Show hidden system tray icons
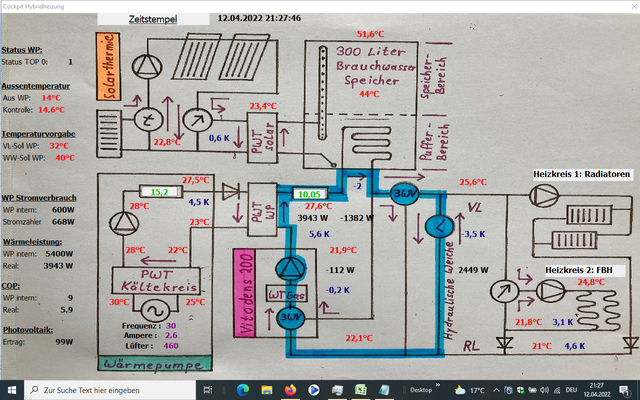This screenshot has height=400, width=640. (496, 390)
